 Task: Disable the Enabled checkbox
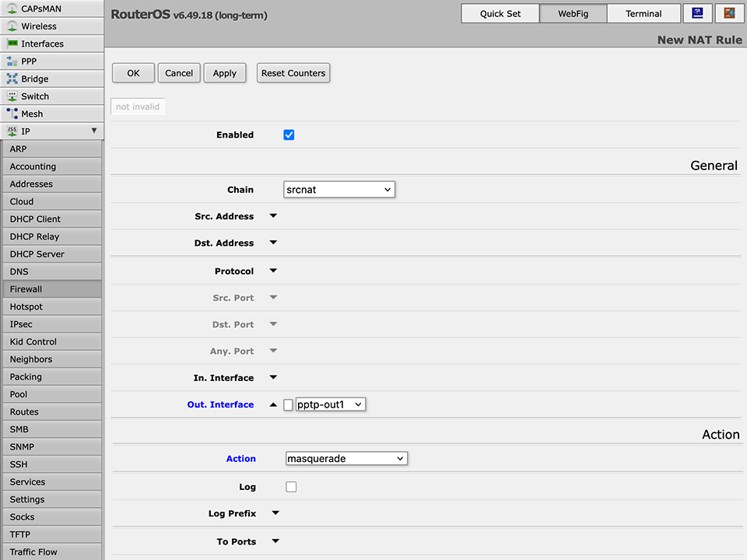289,135
